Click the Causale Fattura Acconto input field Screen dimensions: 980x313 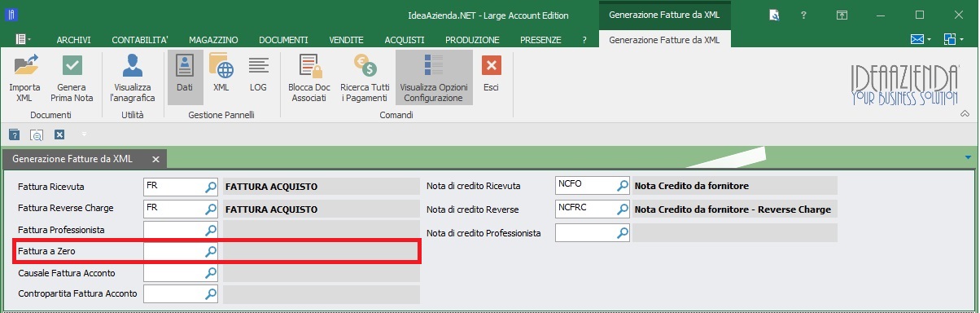[x=173, y=272]
